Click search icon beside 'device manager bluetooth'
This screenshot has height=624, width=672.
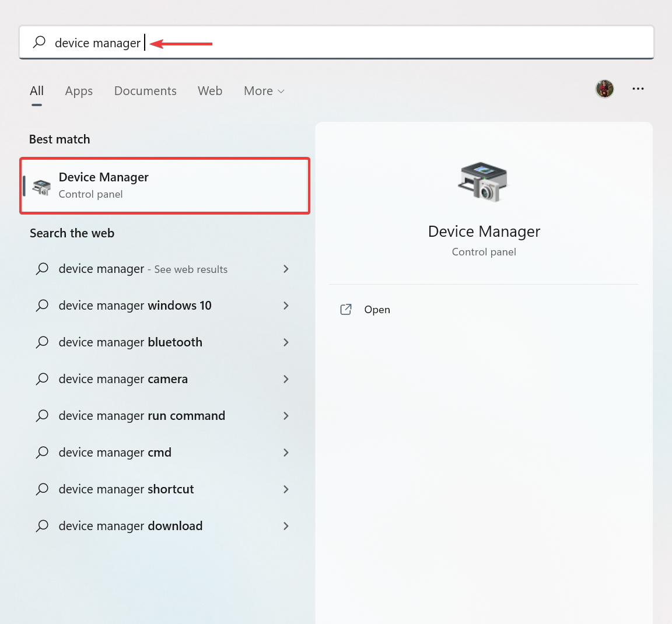(42, 342)
